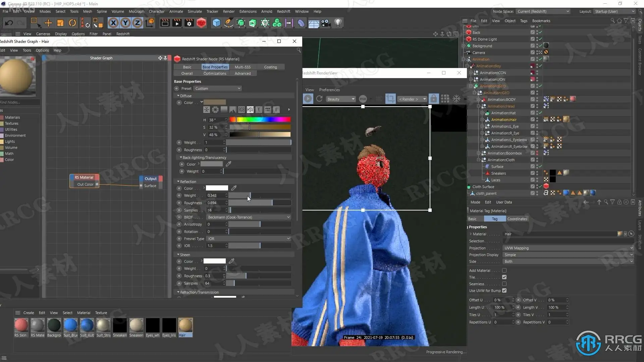This screenshot has height=362, width=644.
Task: Collapse the Reflection section
Action: point(178,181)
